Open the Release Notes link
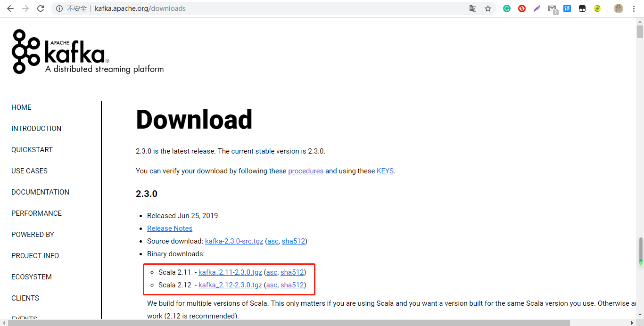 click(x=170, y=228)
